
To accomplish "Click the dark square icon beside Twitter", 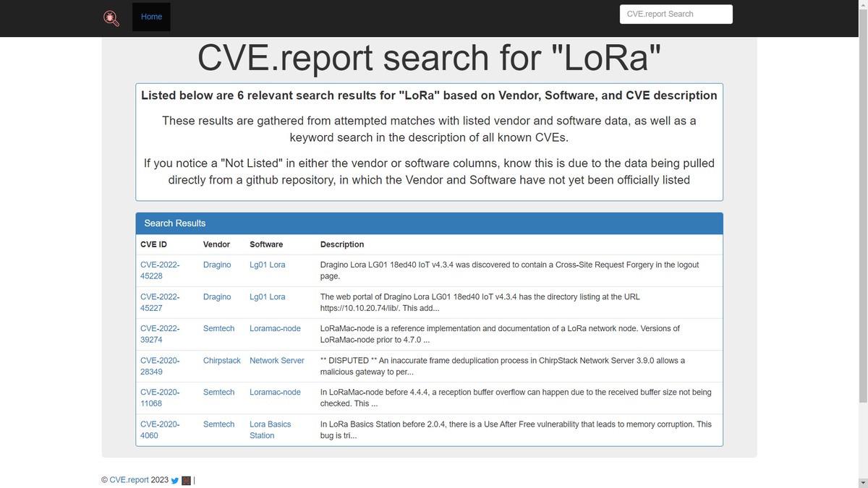I will pos(186,480).
